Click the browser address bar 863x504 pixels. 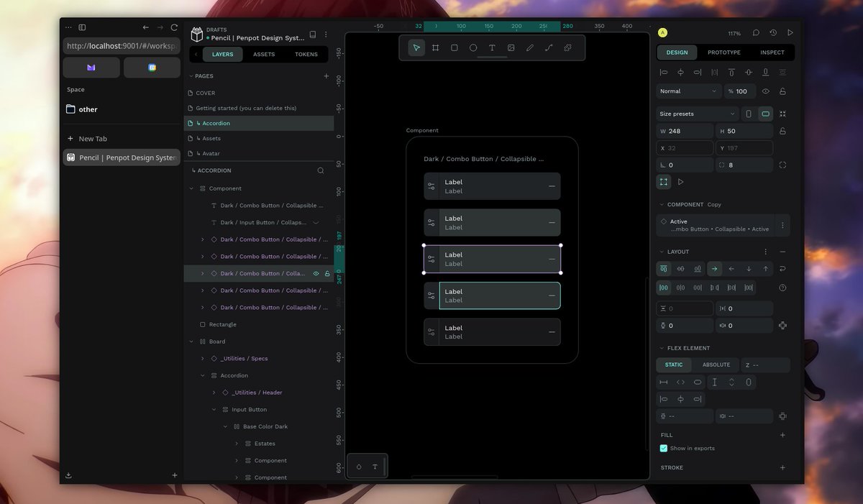[121, 46]
